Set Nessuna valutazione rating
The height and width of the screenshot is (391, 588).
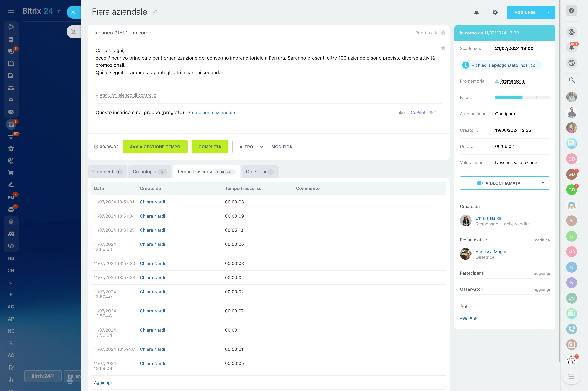click(516, 163)
